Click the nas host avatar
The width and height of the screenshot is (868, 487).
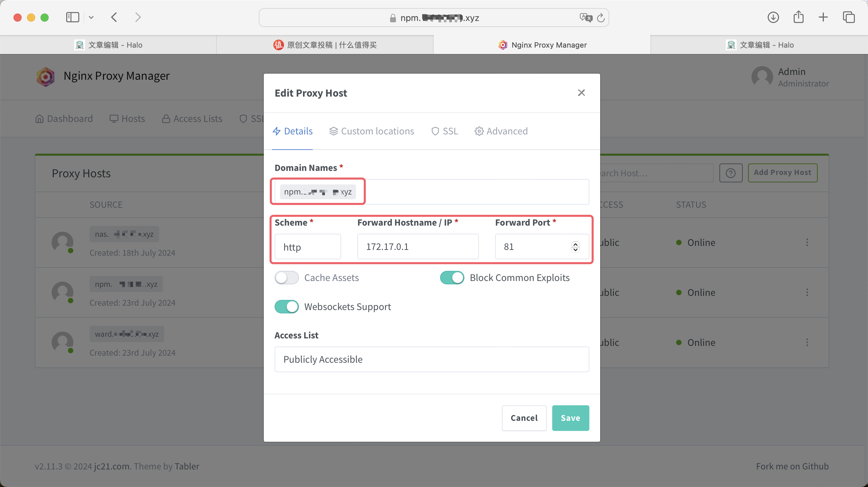tap(62, 242)
